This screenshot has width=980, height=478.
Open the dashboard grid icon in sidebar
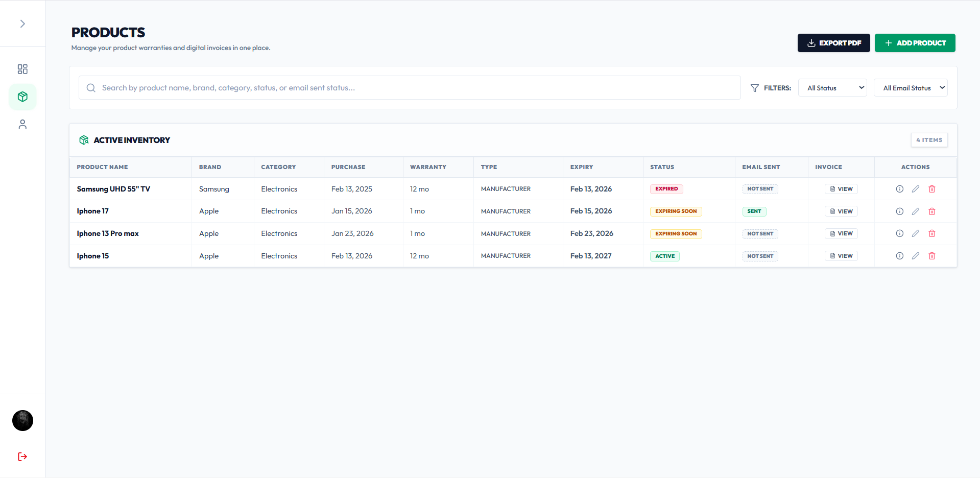22,69
